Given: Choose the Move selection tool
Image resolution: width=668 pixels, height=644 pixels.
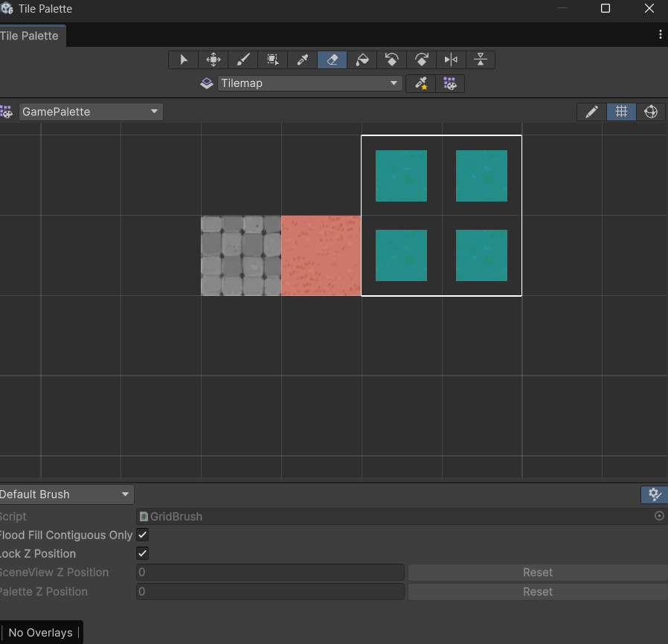Looking at the screenshot, I should click(x=213, y=60).
